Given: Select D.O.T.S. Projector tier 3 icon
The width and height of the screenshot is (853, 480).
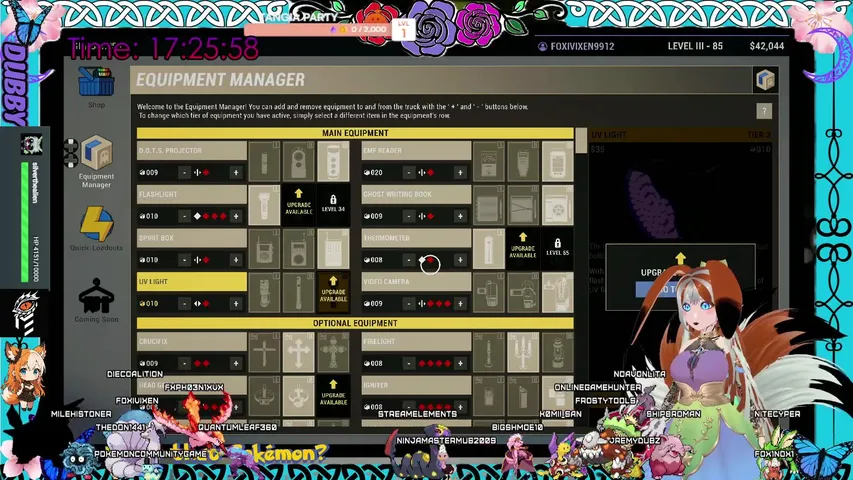Looking at the screenshot, I should pyautogui.click(x=333, y=162).
